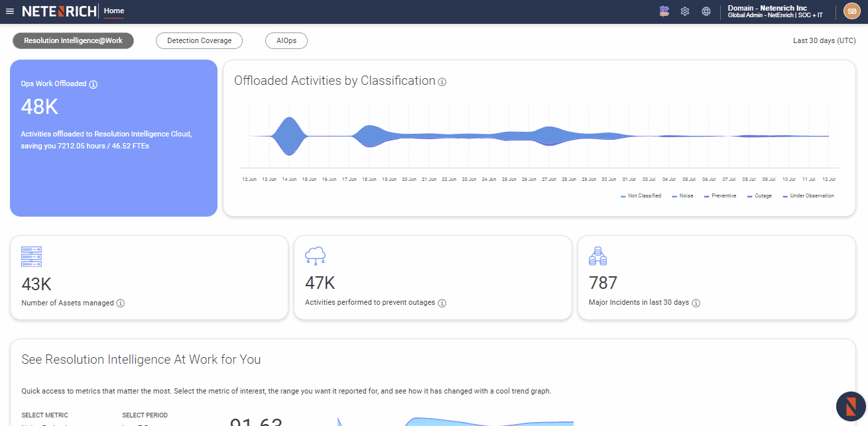Image resolution: width=868 pixels, height=426 pixels.
Task: Click the 27 Jun bulge on stream chart
Action: (548, 136)
